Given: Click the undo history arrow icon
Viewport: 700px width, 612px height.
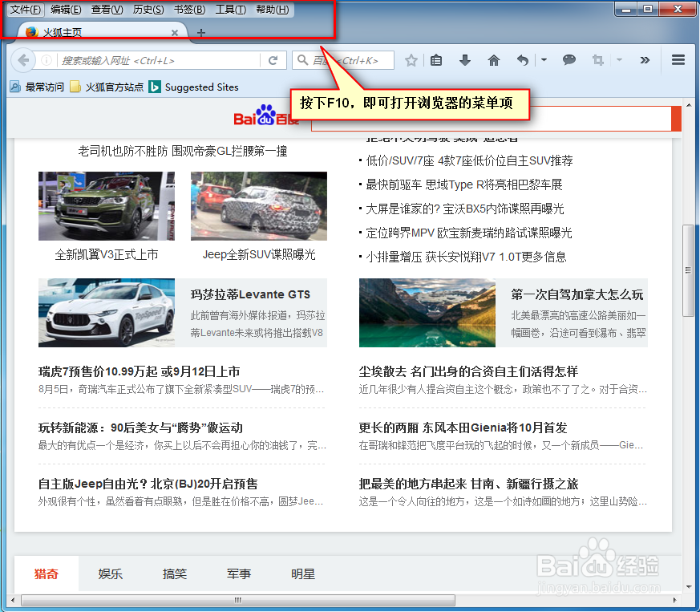Looking at the screenshot, I should coord(523,60).
